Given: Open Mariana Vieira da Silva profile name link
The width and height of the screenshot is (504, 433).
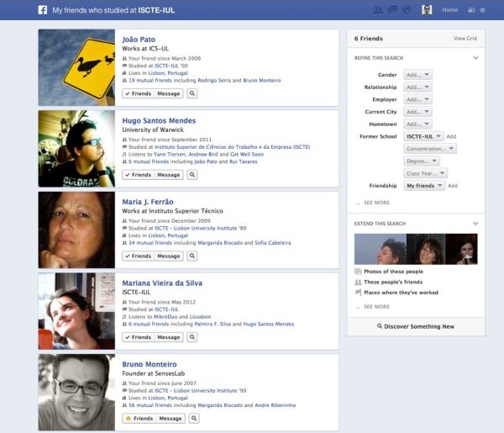Looking at the screenshot, I should point(162,283).
